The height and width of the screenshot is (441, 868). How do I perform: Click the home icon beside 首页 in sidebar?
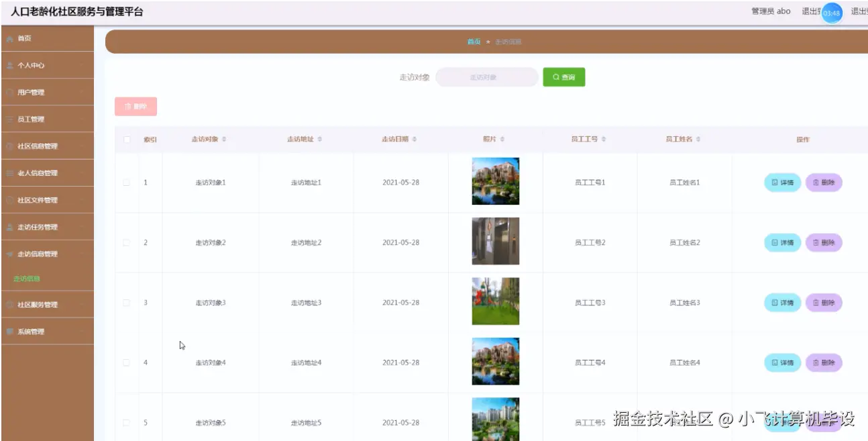9,39
